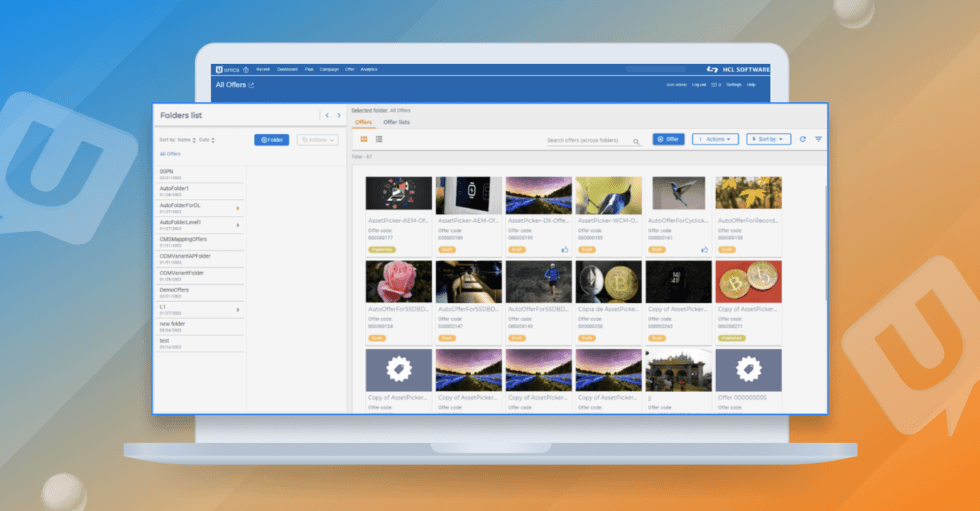
Task: Toggle sort by Name arrows
Action: click(194, 140)
